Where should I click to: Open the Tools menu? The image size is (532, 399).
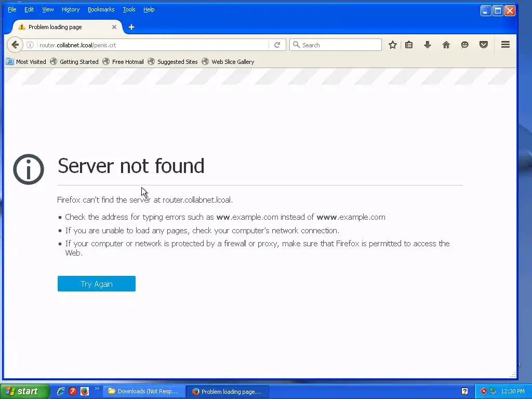(129, 9)
